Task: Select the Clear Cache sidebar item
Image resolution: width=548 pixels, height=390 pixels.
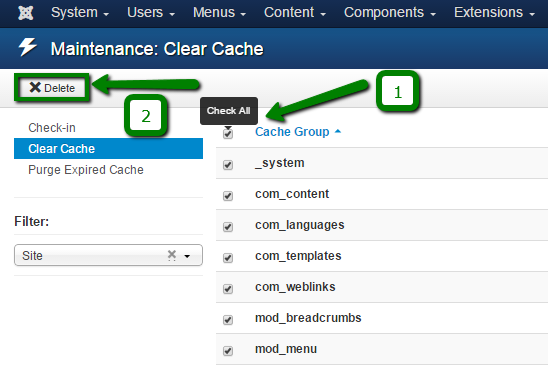Action: click(108, 149)
